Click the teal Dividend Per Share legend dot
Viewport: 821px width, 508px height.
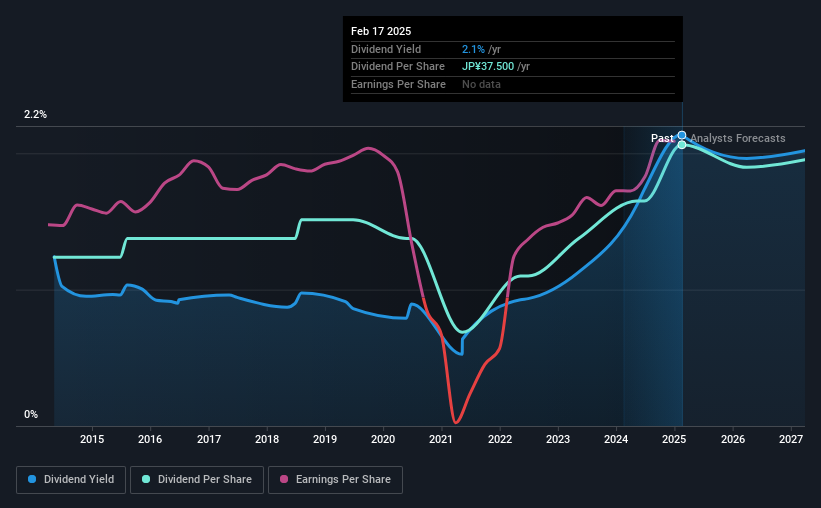(146, 479)
